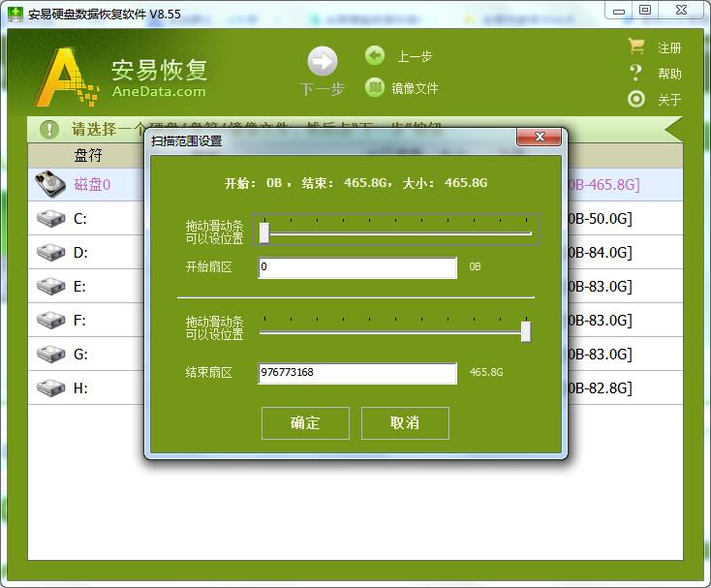Click the D: drive letter
711x588 pixels.
[x=80, y=253]
